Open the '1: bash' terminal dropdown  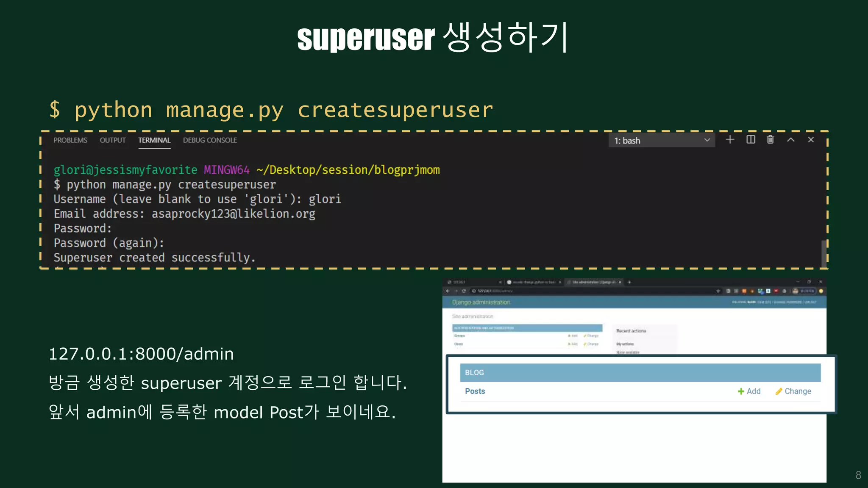click(662, 140)
